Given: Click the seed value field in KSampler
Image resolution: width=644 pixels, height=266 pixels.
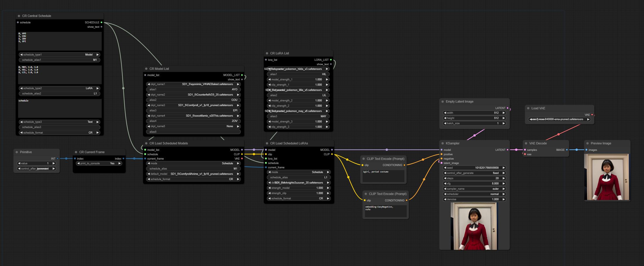Looking at the screenshot, I should click(474, 168).
